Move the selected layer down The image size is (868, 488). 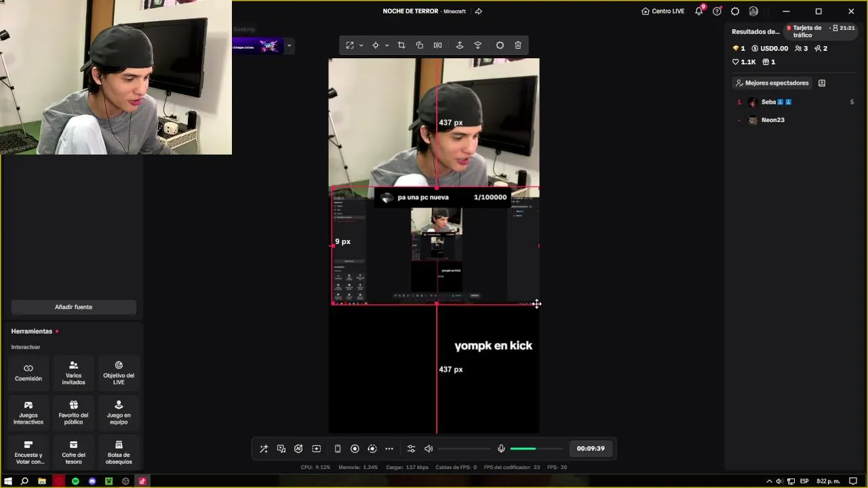477,45
